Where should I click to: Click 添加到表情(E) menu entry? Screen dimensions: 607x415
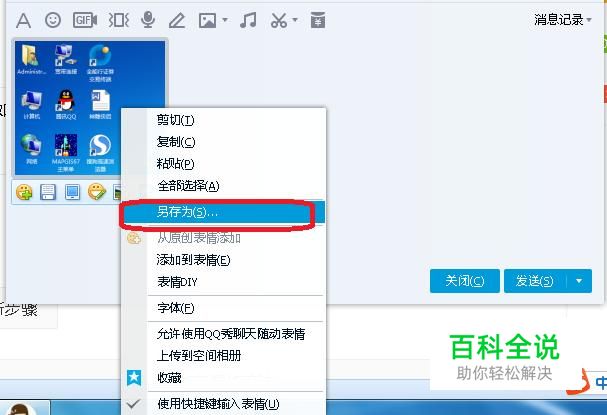click(223, 260)
